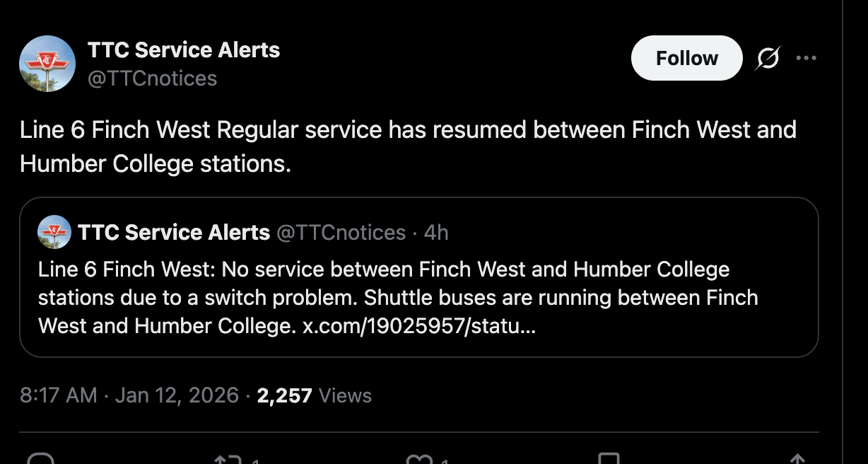This screenshot has height=464, width=868.
Task: Open the three-dot More options menu
Action: (x=806, y=58)
